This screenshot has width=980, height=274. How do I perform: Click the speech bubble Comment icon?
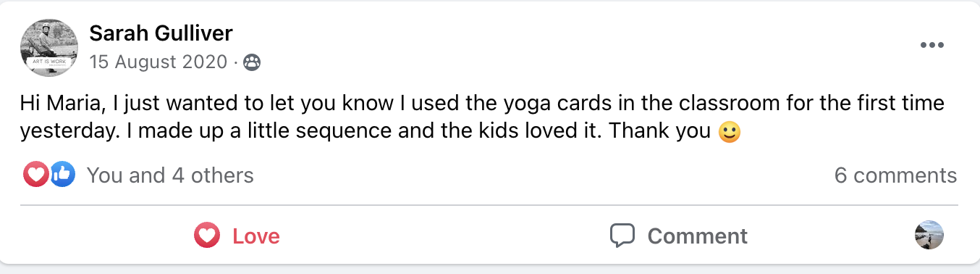[x=622, y=236]
